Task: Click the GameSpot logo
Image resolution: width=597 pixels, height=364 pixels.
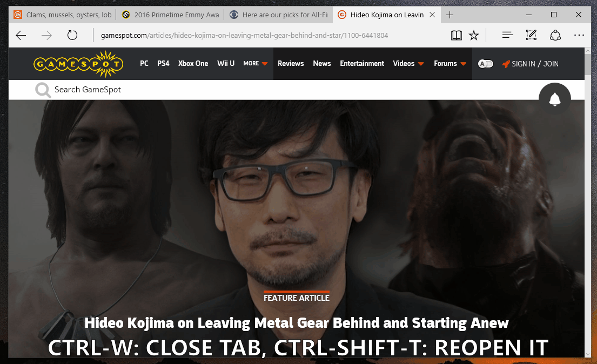Action: (78, 63)
